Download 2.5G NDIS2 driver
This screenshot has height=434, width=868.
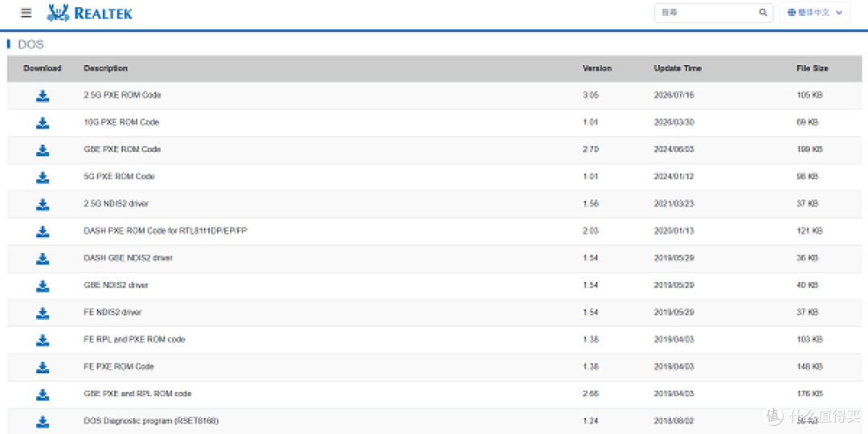pos(43,204)
